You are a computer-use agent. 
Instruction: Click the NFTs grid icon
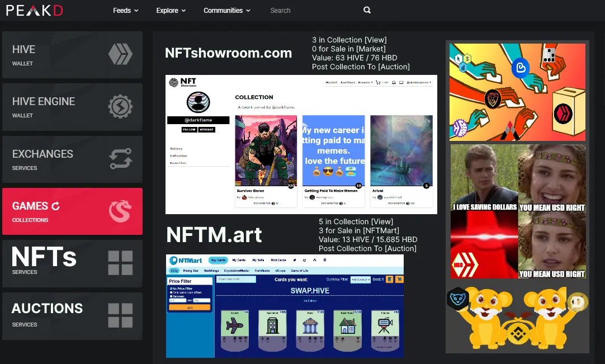[x=120, y=263]
